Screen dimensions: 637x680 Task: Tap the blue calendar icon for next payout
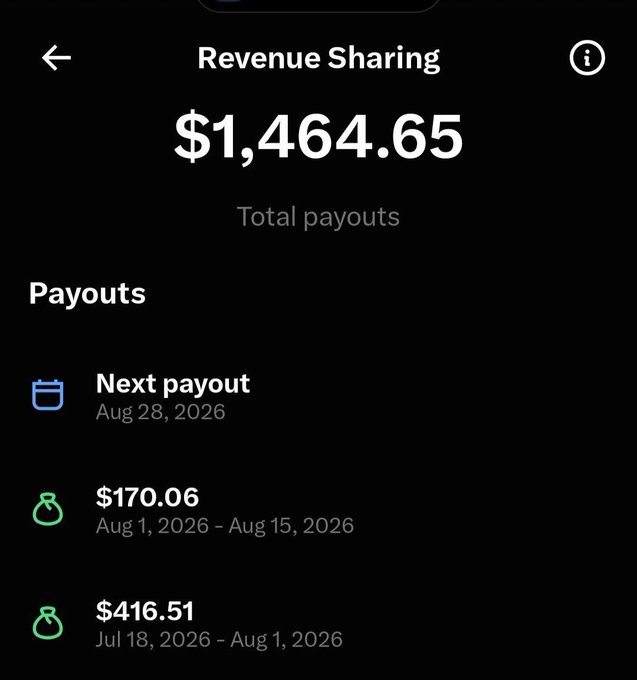pos(48,395)
